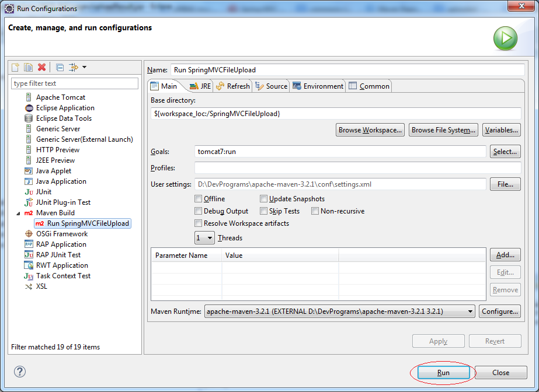Screen dimensions: 539x392
Task: Click the XSL icon
Action: click(29, 286)
